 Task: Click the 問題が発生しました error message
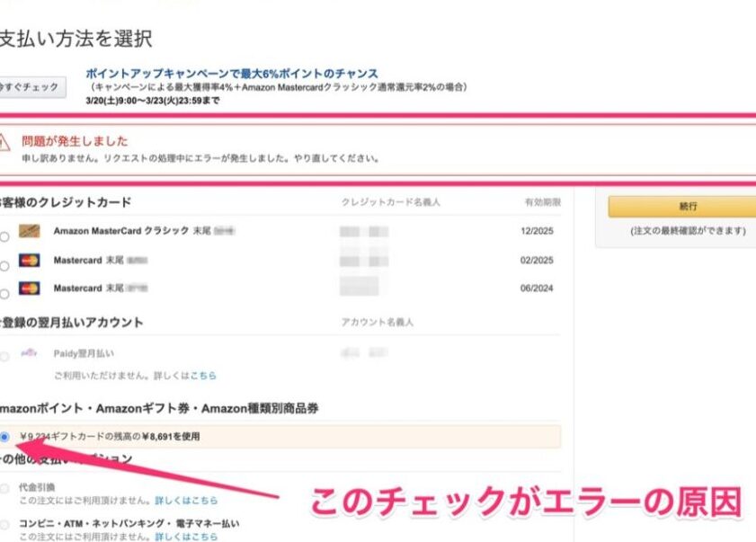(75, 141)
